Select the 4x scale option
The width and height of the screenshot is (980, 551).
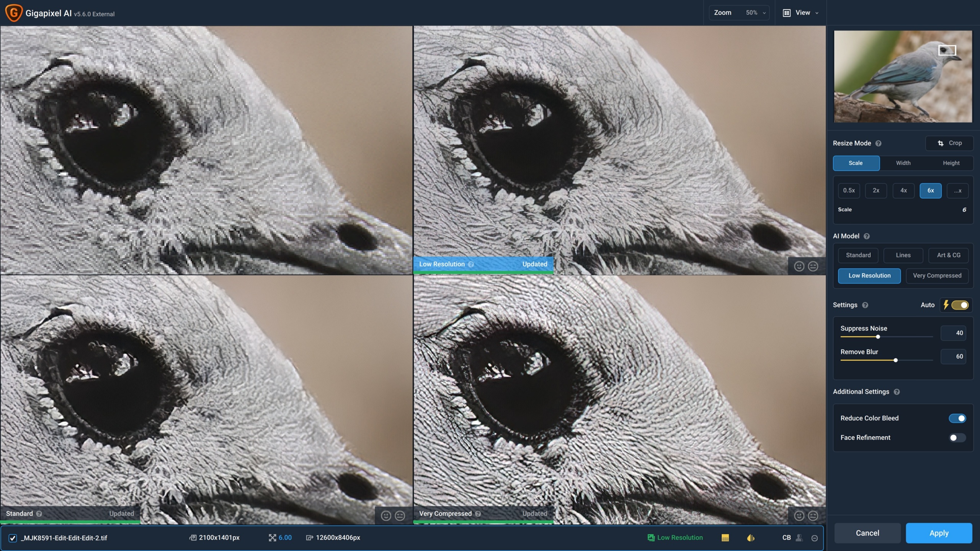tap(903, 191)
